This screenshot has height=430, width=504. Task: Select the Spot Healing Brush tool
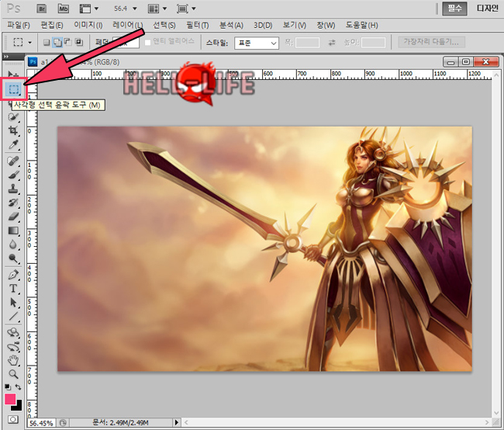click(x=13, y=161)
